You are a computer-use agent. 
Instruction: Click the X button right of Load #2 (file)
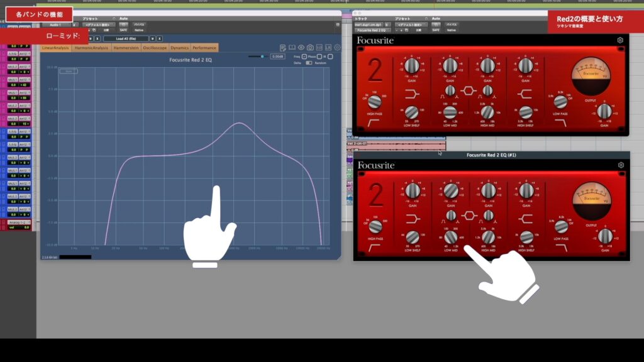(160, 38)
